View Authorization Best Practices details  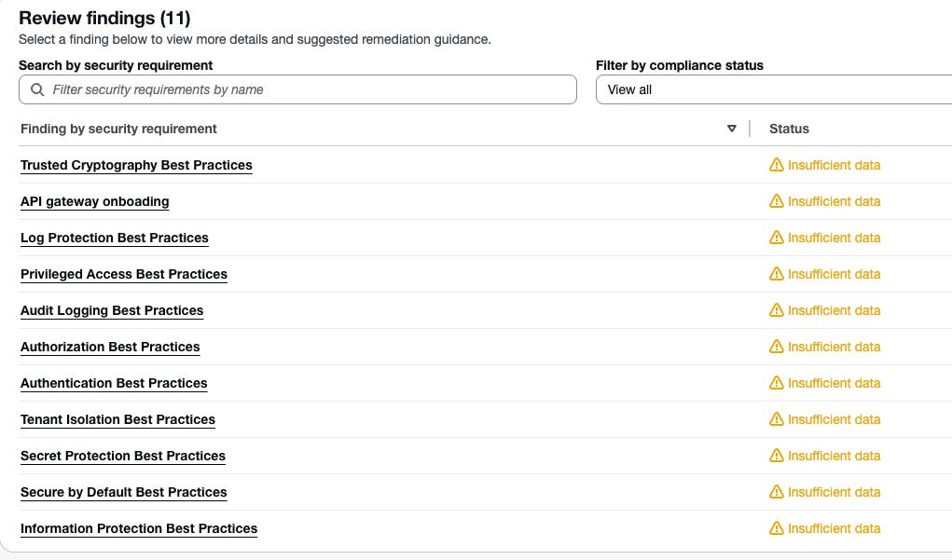point(110,347)
